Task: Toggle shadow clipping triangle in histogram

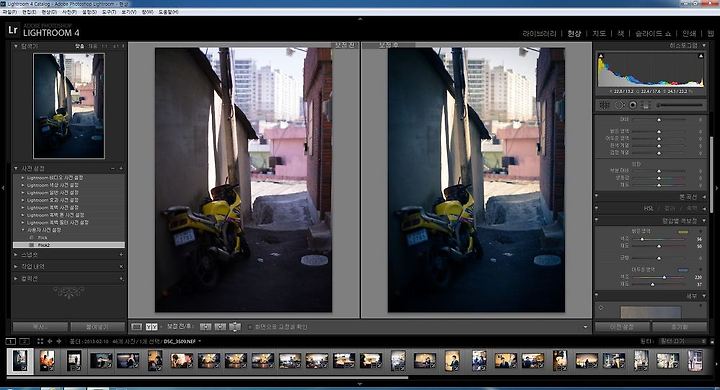Action: point(601,56)
